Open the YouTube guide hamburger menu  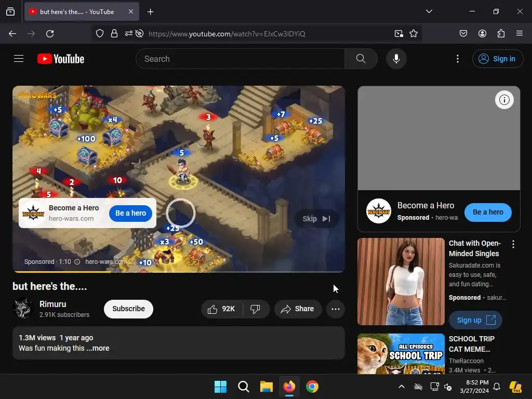point(19,59)
